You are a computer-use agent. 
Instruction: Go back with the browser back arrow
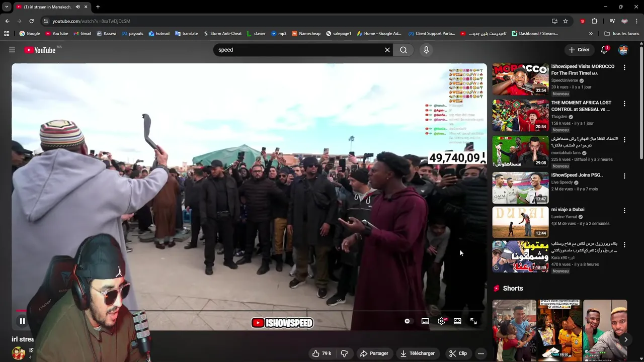click(x=7, y=21)
